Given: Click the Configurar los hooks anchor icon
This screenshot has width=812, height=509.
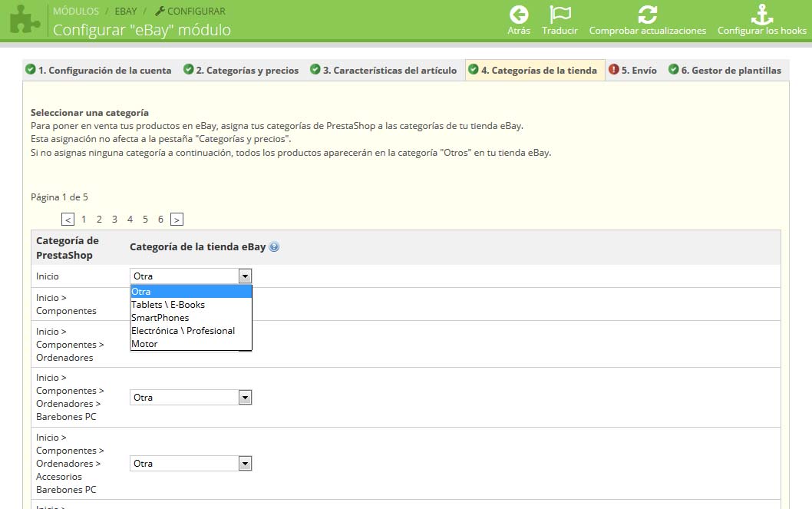Looking at the screenshot, I should pyautogui.click(x=762, y=15).
